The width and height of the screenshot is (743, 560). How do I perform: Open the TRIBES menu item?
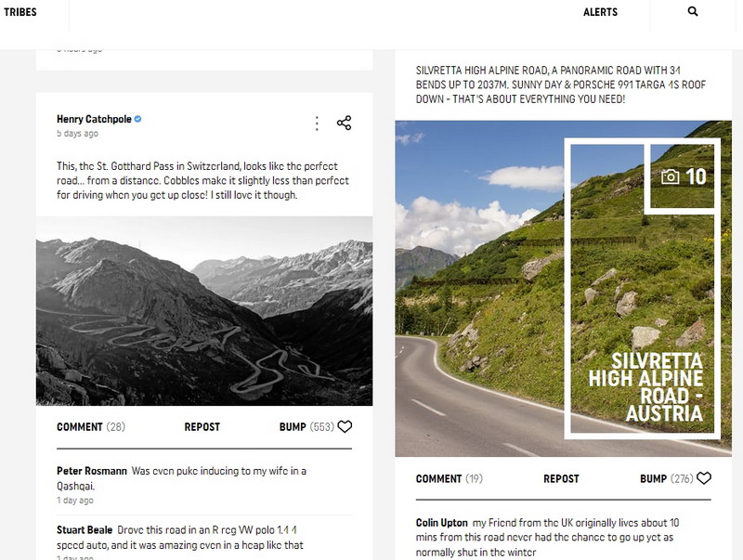(x=20, y=12)
